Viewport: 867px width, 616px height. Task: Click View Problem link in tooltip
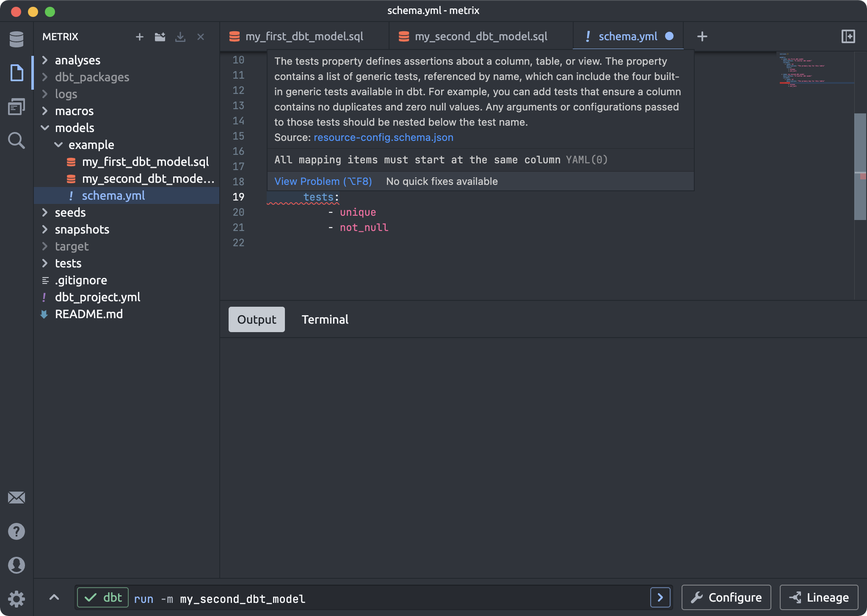(x=323, y=181)
